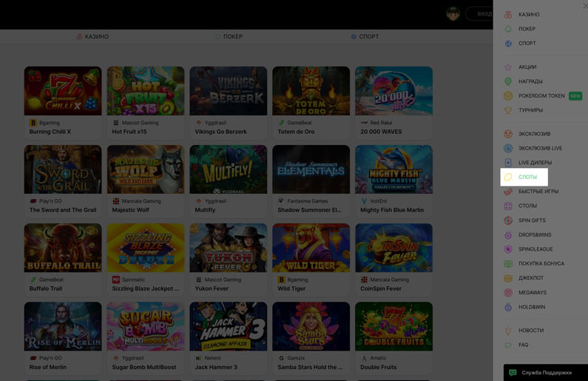Switch to the Покер top tab
The image size is (588, 381).
[229, 36]
